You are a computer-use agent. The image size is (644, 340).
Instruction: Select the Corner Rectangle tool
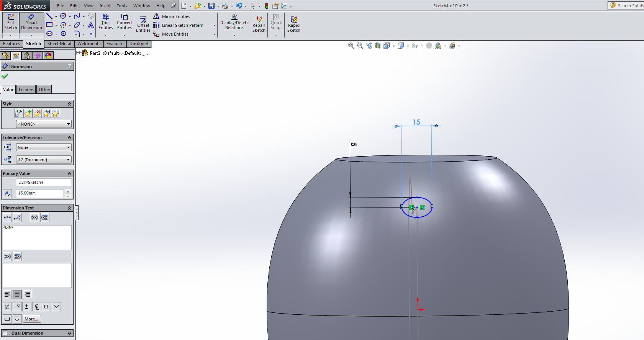[x=49, y=25]
